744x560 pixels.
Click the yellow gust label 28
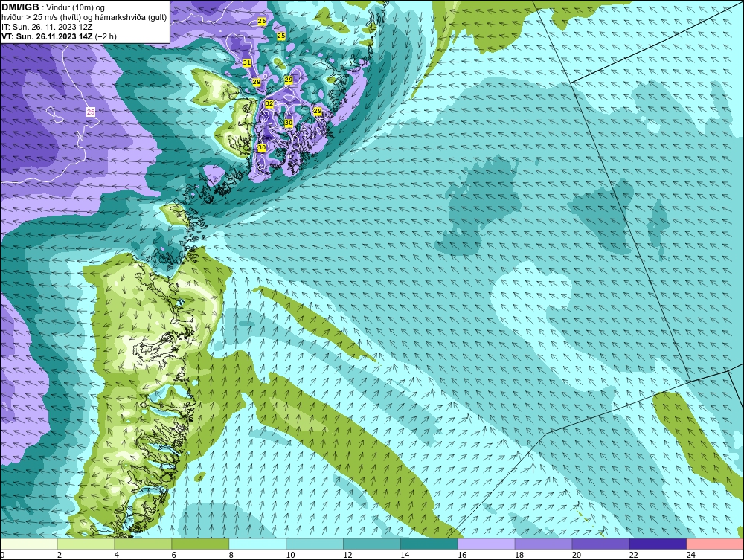[x=257, y=82]
